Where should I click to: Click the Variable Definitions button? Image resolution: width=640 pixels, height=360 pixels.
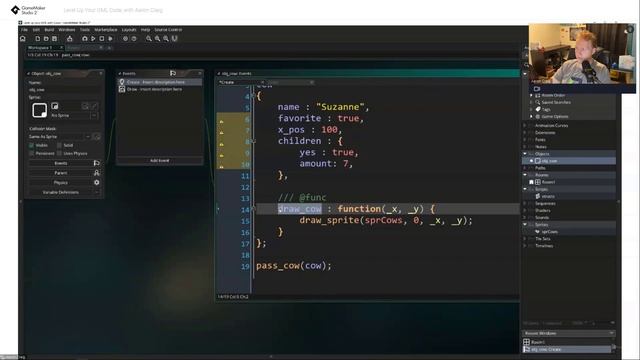61,192
